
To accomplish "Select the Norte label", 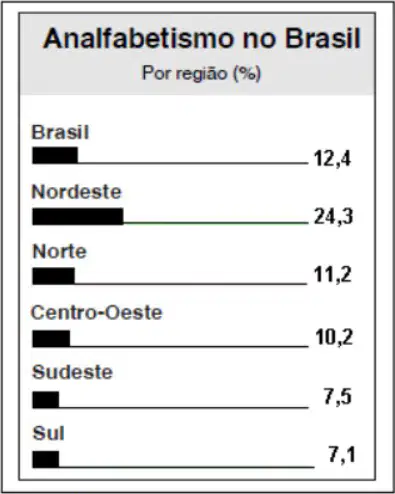I will 60,251.
